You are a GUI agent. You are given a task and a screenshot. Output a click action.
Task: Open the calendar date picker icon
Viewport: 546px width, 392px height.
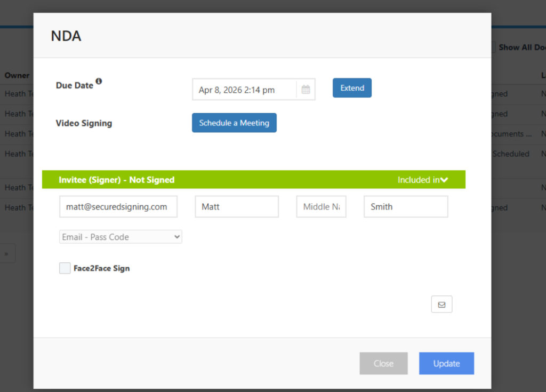(306, 89)
